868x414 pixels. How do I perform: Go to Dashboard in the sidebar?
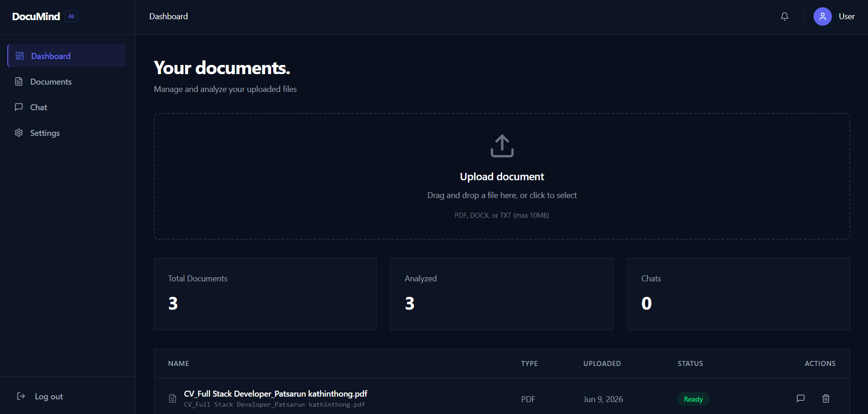click(67, 56)
